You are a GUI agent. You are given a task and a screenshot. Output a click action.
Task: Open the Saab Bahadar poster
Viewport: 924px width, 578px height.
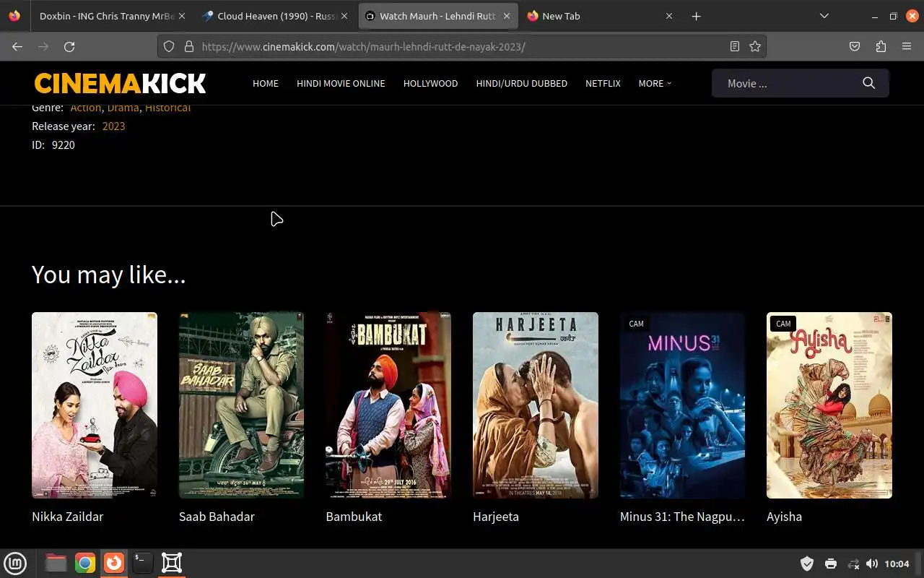coord(241,405)
